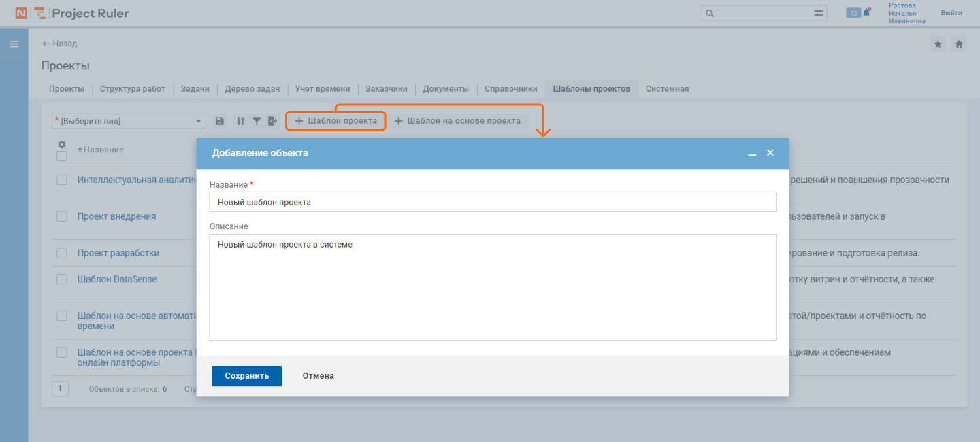Go to home page via house icon
The image size is (980, 442).
(x=959, y=44)
